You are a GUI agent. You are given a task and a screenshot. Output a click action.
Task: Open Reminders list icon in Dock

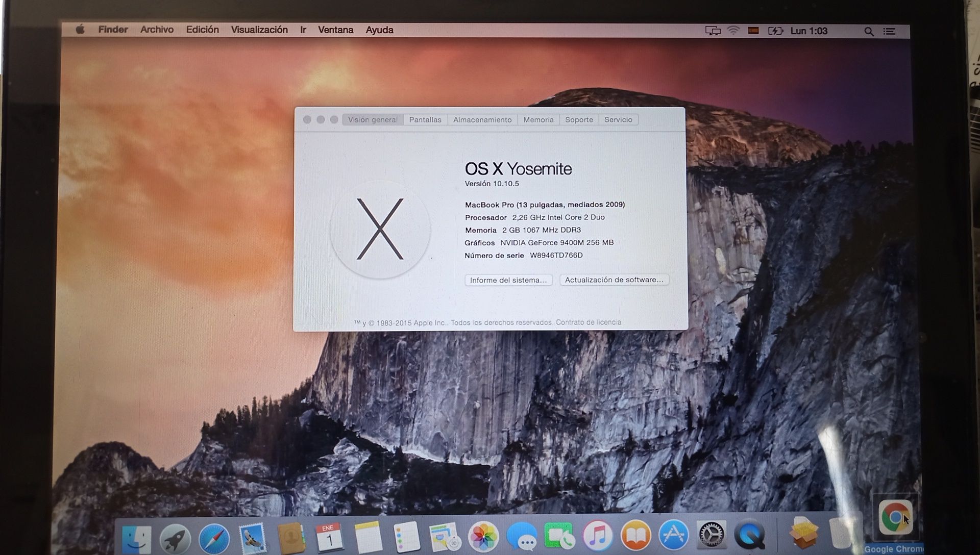[407, 537]
